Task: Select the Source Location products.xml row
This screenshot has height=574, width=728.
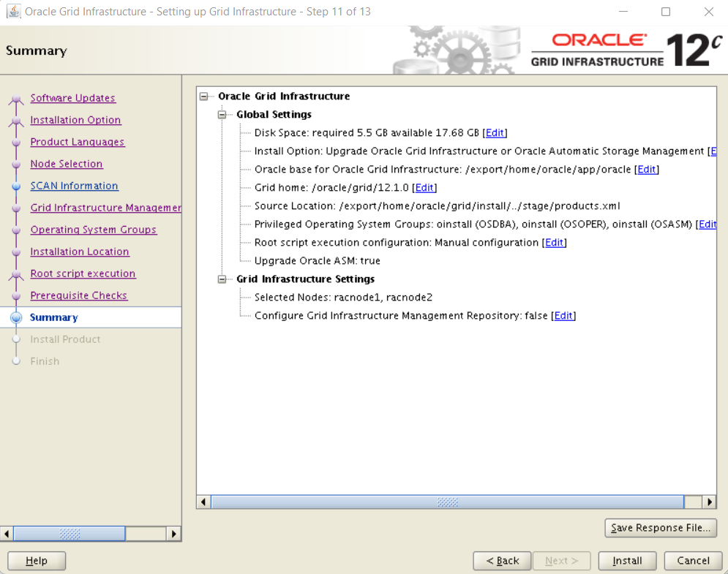Action: click(x=438, y=206)
